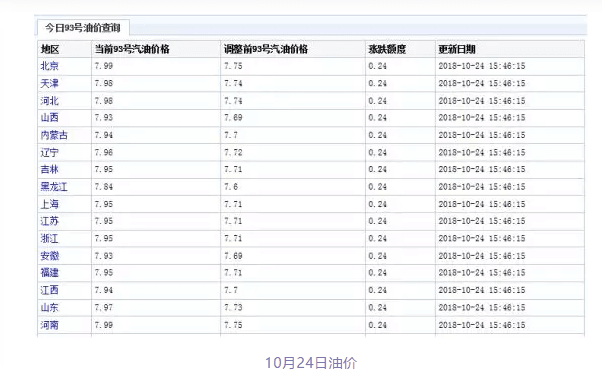Click the 福建 region link
Image resolution: width=602 pixels, height=378 pixels.
(50, 272)
